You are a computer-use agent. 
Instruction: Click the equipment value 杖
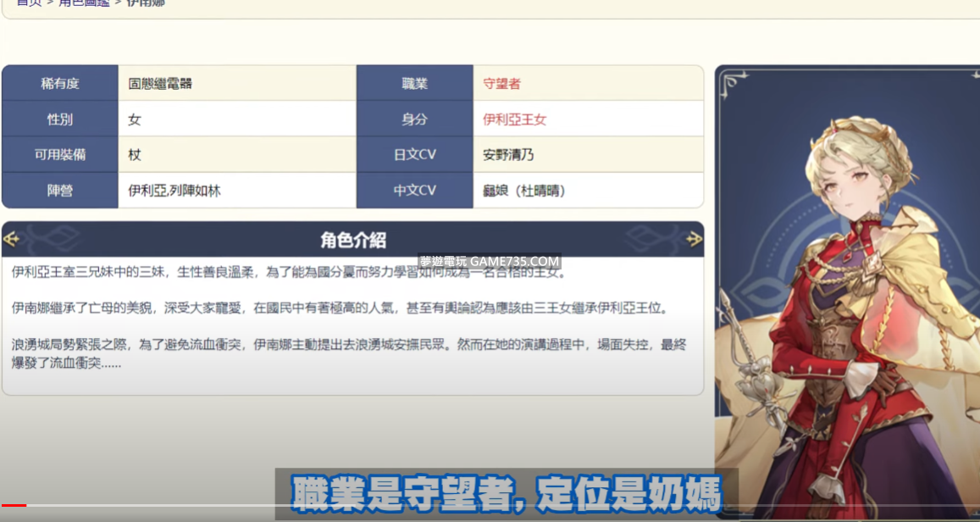135,154
